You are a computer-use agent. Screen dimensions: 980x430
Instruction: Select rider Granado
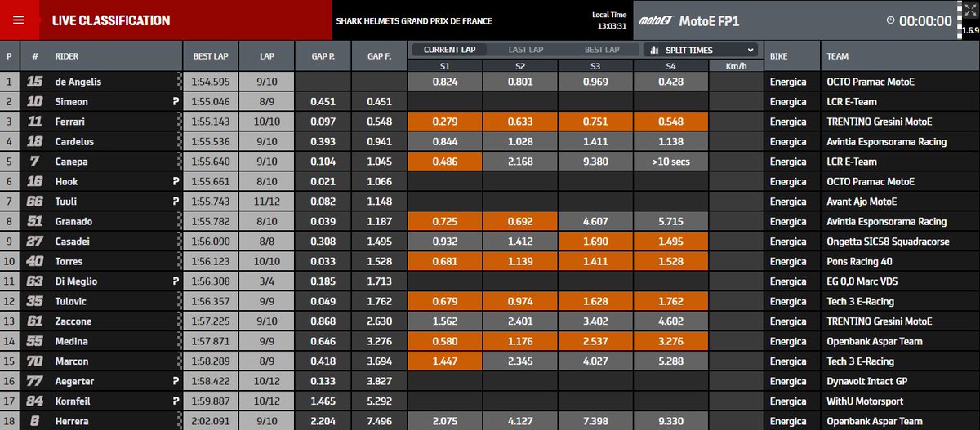74,221
